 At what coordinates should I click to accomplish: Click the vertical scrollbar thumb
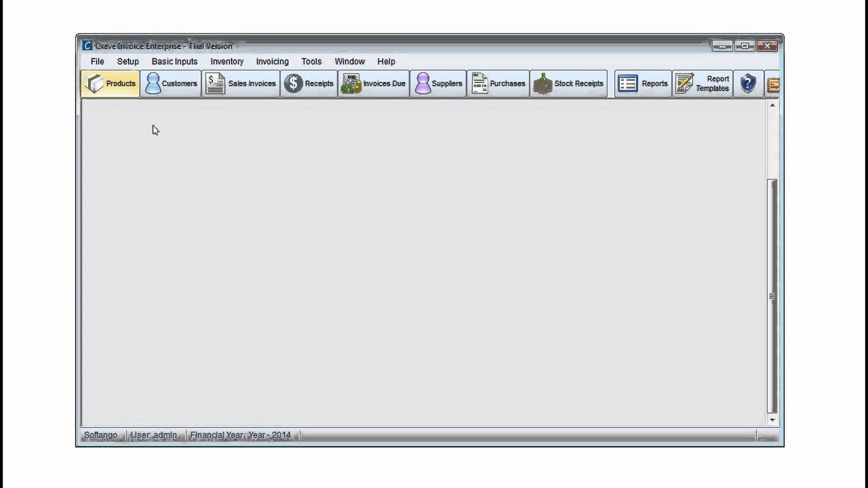coord(772,296)
